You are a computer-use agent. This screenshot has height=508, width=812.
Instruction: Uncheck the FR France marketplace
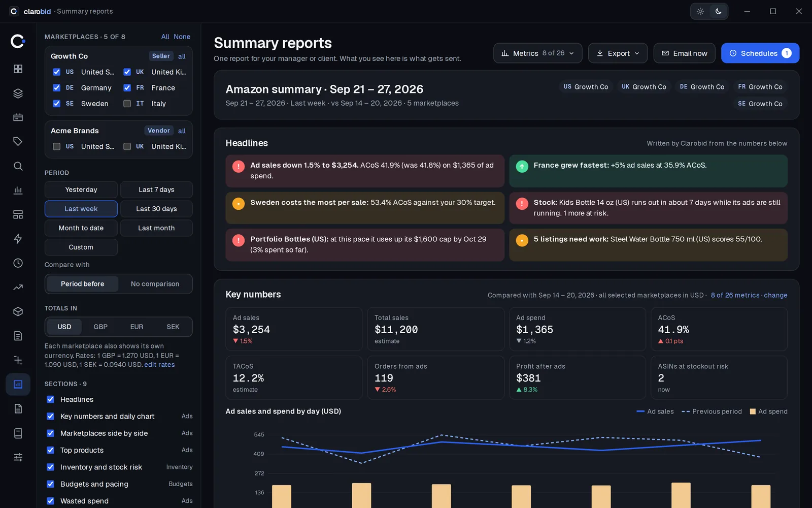point(127,88)
